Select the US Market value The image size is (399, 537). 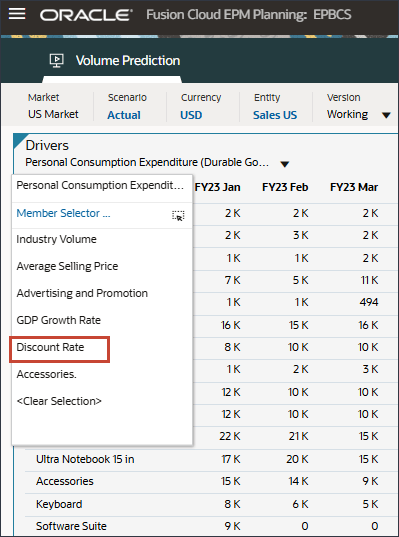[x=53, y=114]
